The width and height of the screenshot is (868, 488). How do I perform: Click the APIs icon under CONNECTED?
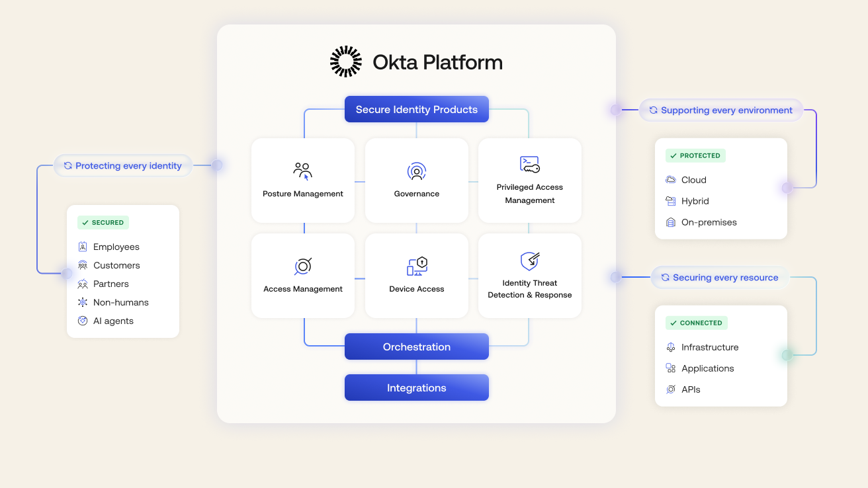[670, 389]
